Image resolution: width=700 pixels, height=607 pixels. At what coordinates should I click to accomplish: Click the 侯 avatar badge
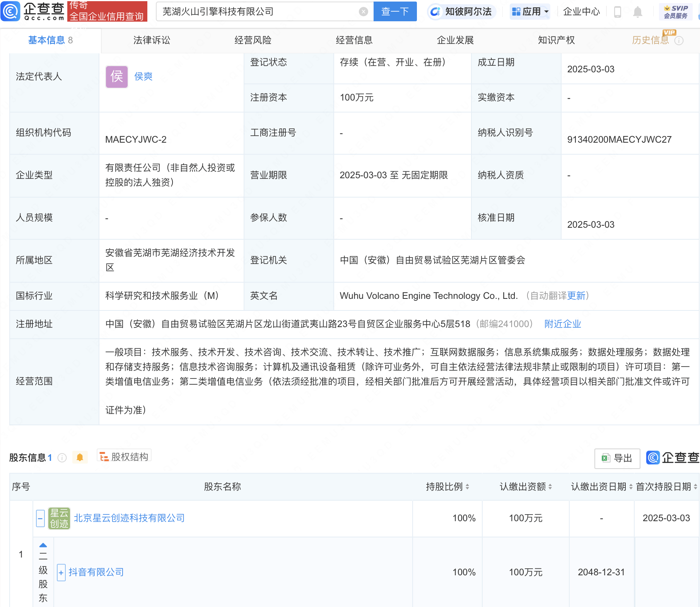(x=116, y=77)
